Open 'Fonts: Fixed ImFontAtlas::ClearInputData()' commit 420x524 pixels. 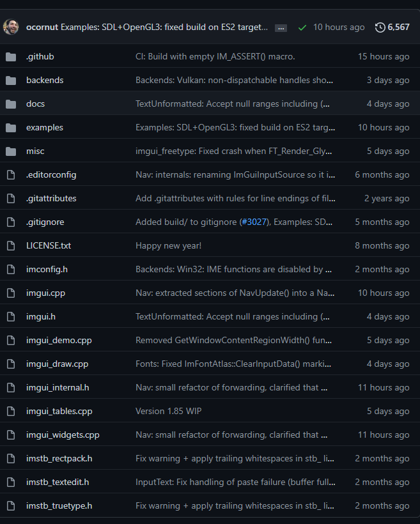[233, 364]
